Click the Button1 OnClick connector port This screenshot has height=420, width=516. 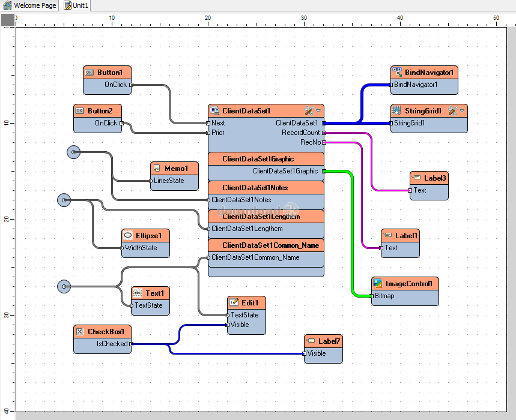(x=132, y=85)
